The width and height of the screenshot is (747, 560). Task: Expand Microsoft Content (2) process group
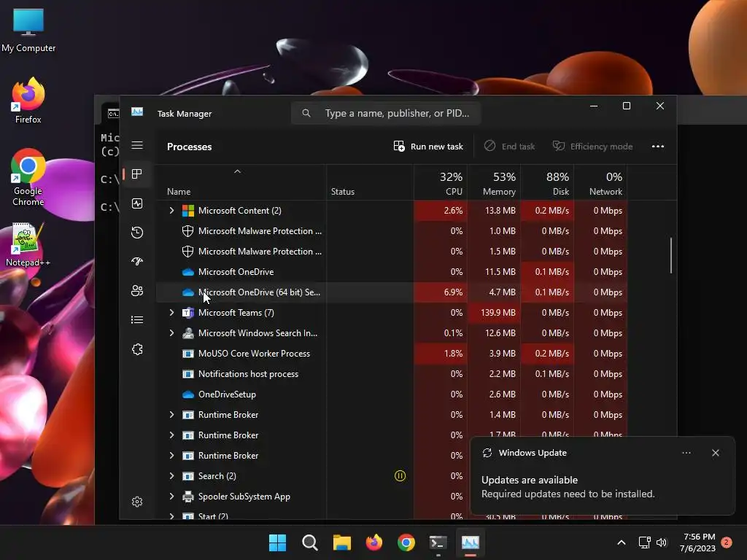[172, 211]
